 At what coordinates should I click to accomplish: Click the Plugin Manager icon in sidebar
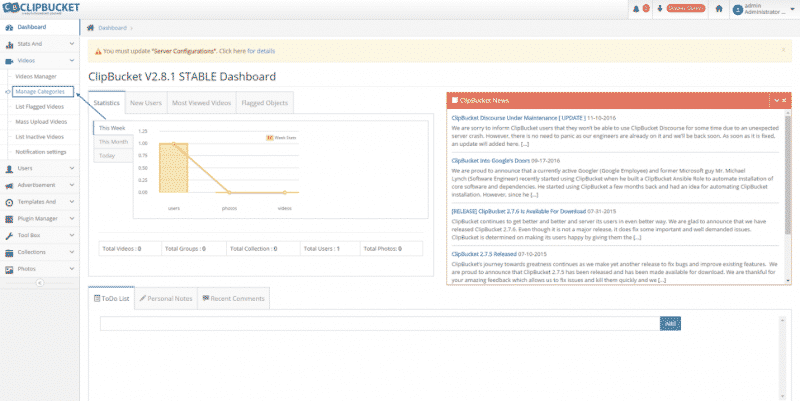[9, 218]
